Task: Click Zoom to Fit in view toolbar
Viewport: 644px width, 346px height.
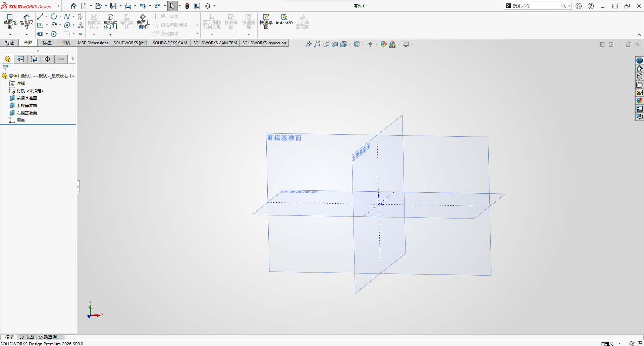Action: [309, 44]
